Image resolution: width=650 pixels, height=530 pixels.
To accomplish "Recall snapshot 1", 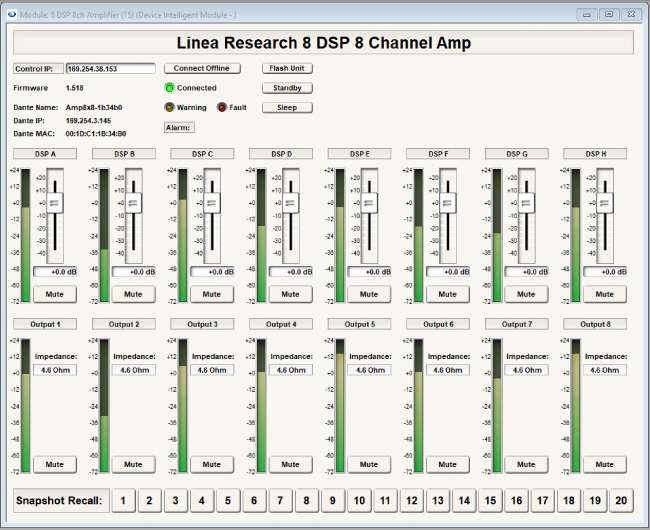I will [x=123, y=501].
